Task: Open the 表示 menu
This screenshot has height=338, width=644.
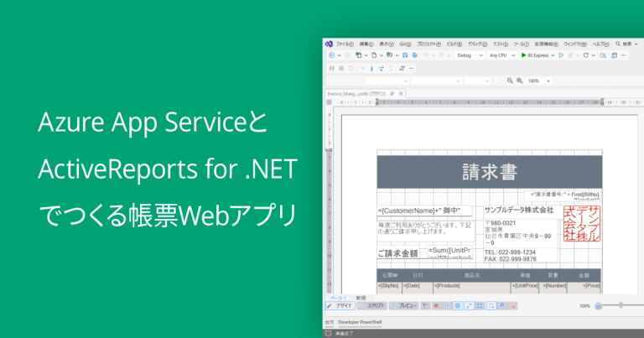Action: [387, 44]
